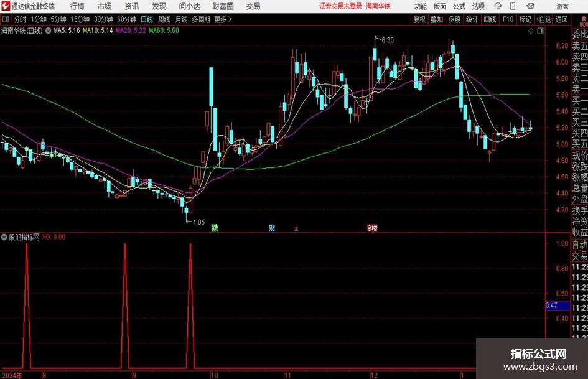Click the MA20: 5.22 indicator value

[131, 30]
